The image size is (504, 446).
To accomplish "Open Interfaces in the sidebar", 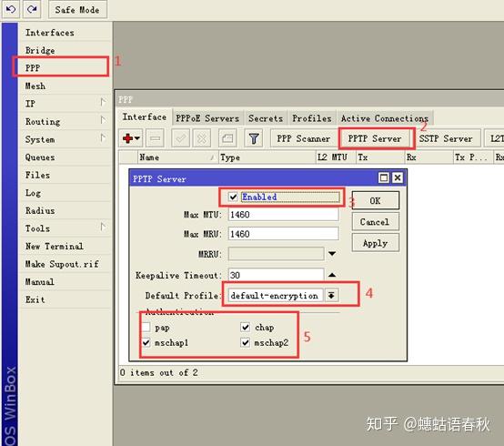I will 66,33.
